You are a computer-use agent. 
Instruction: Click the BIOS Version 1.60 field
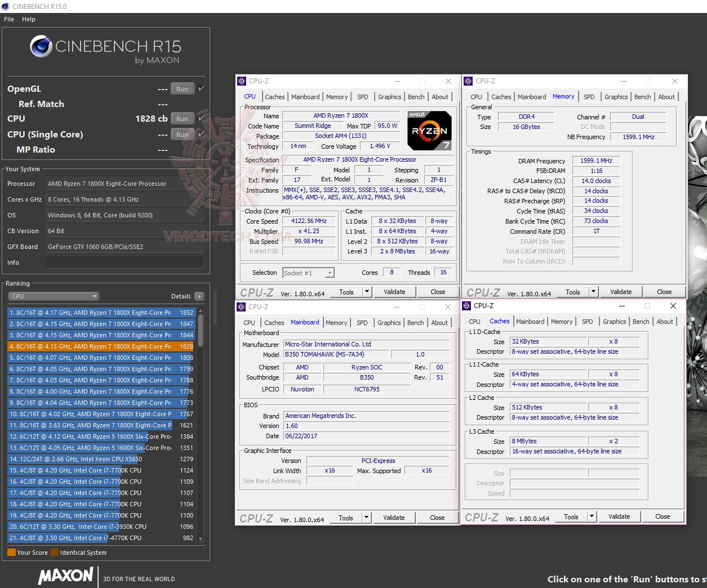[x=367, y=426]
